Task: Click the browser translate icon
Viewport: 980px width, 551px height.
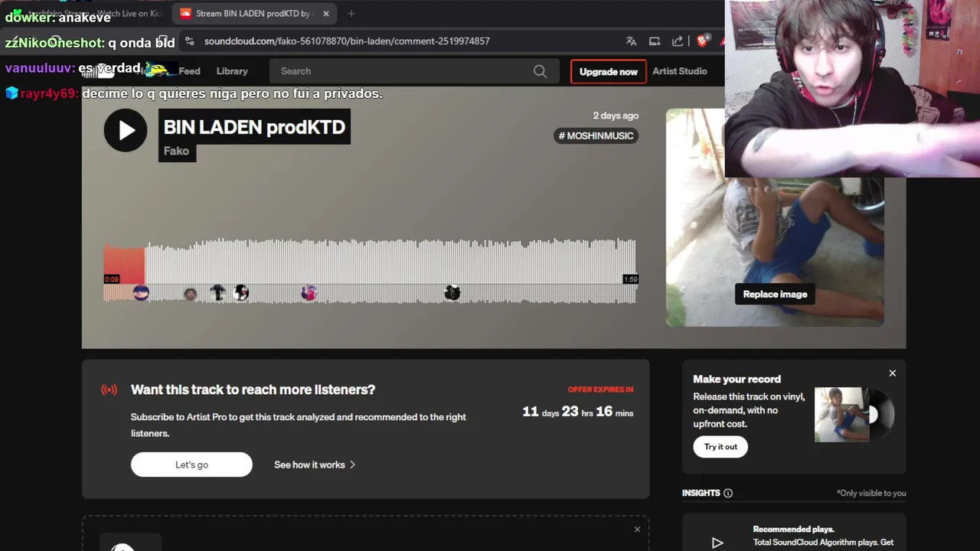Action: tap(631, 41)
